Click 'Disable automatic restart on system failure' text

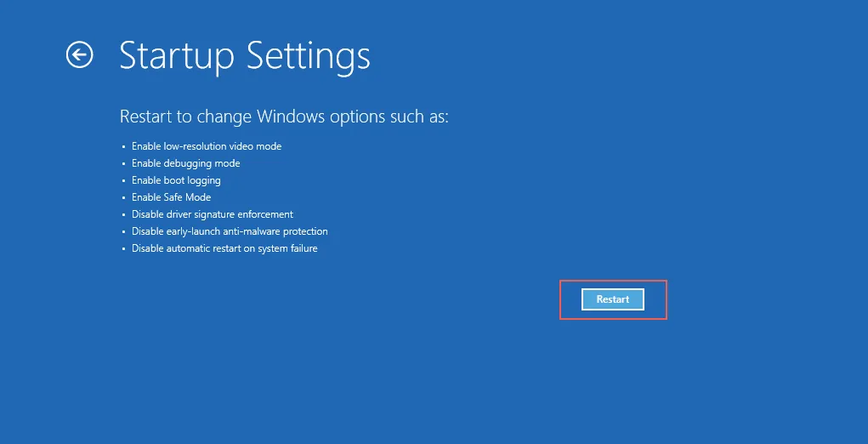[224, 248]
